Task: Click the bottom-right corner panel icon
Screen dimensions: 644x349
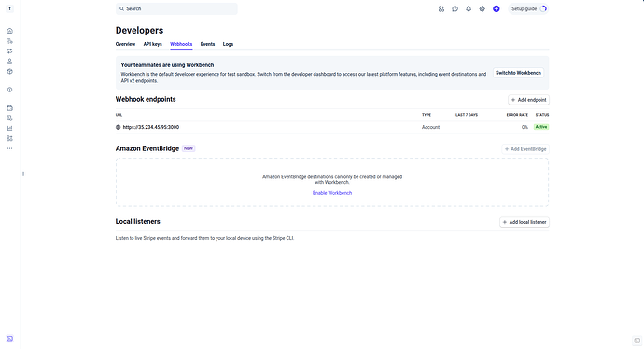Action: coord(637,341)
